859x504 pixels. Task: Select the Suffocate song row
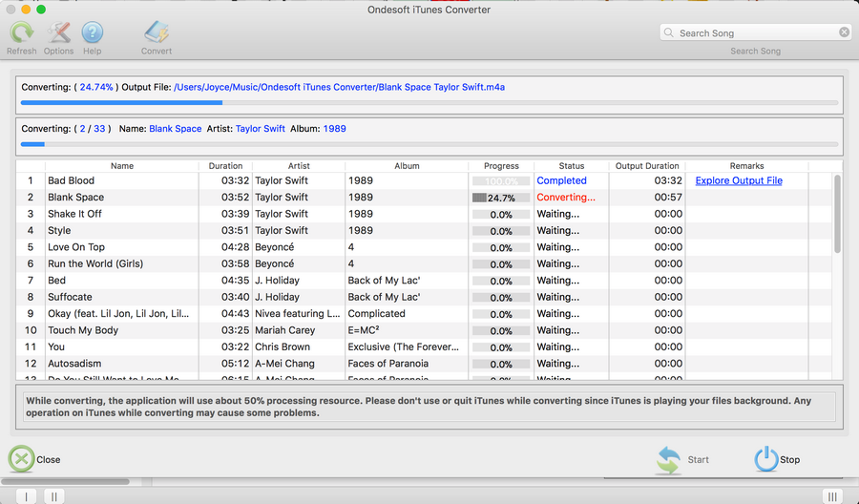[424, 297]
